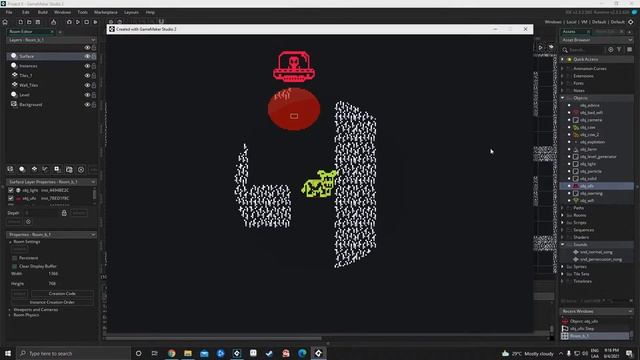Open Microsoft Edge from the taskbar
The height and width of the screenshot is (360, 640).
click(x=302, y=353)
